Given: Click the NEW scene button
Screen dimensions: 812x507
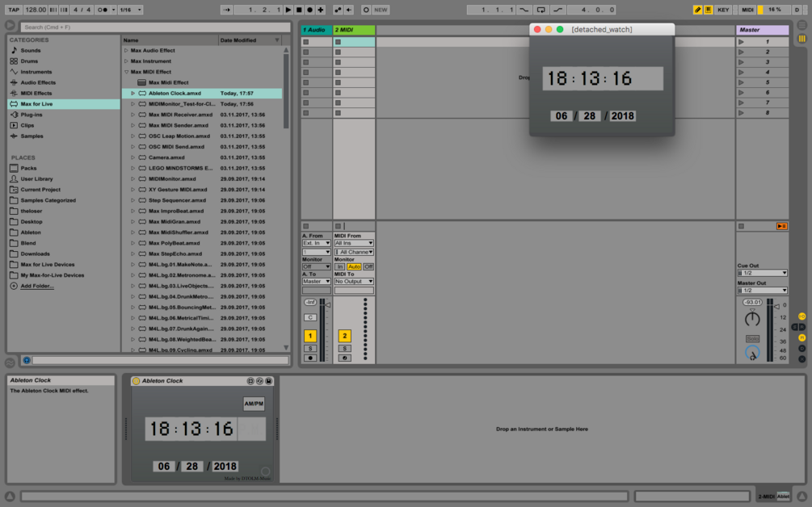Looking at the screenshot, I should tap(381, 10).
